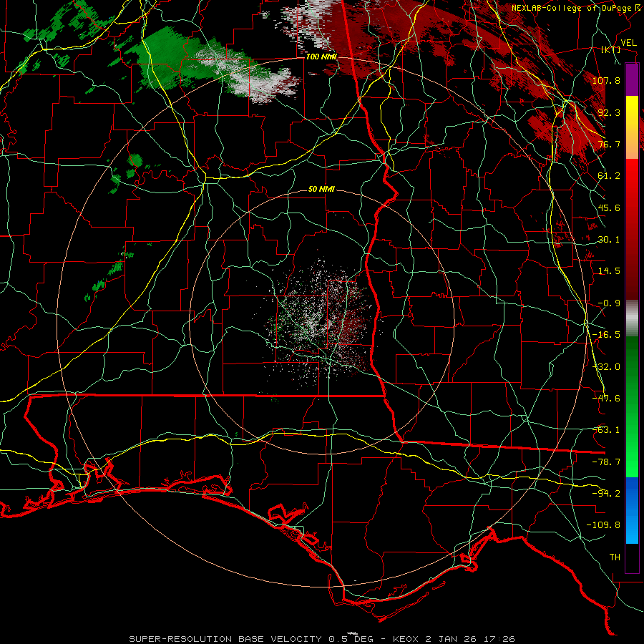Click the TH label on the legend
The width and height of the screenshot is (644, 644).
tap(615, 557)
